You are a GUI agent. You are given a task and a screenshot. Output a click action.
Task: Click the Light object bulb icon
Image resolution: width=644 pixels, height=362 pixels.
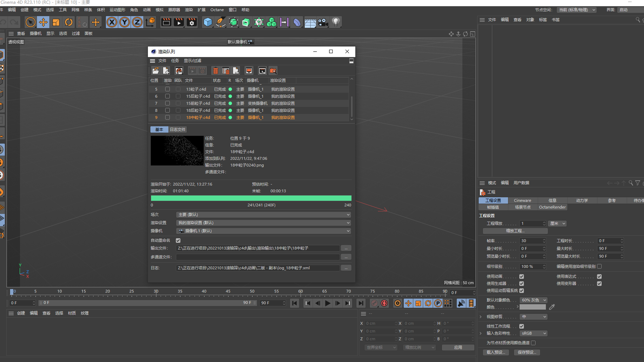(336, 22)
